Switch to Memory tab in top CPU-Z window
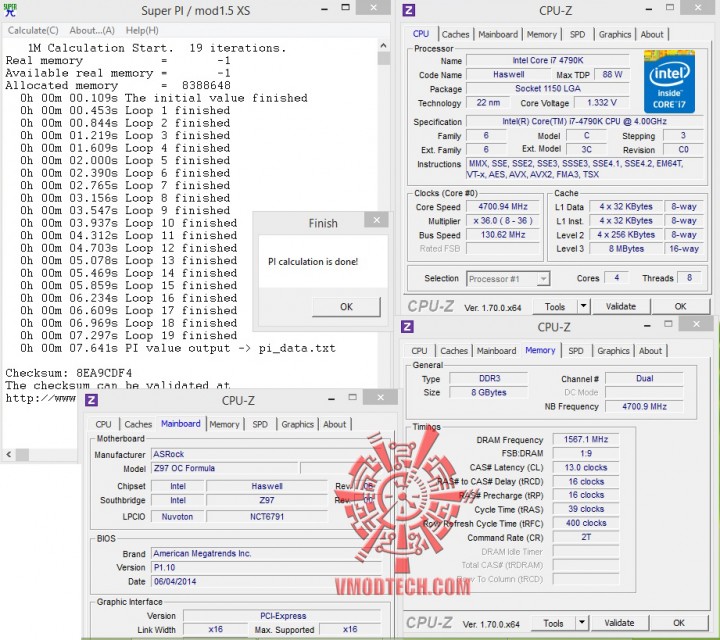Viewport: 720px width, 640px height. 541,34
